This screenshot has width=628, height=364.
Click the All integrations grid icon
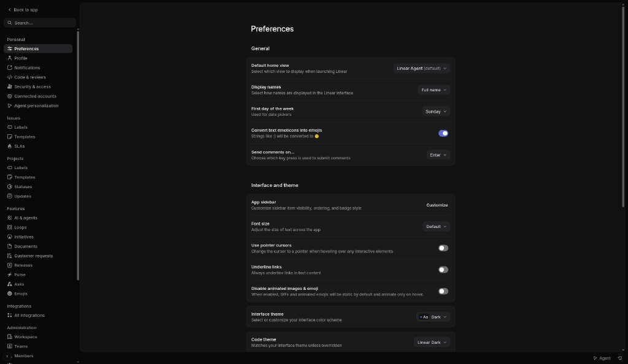[10, 316]
